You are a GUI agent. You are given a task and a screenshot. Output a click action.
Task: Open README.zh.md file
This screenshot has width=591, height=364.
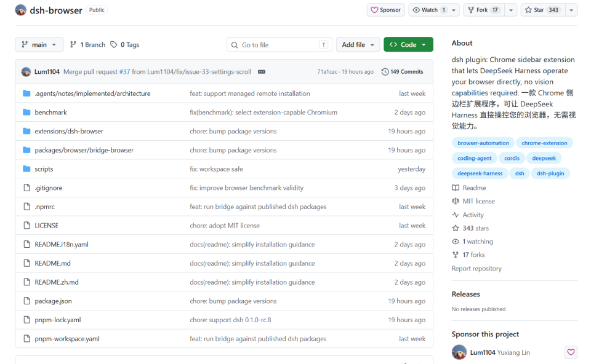click(x=57, y=282)
